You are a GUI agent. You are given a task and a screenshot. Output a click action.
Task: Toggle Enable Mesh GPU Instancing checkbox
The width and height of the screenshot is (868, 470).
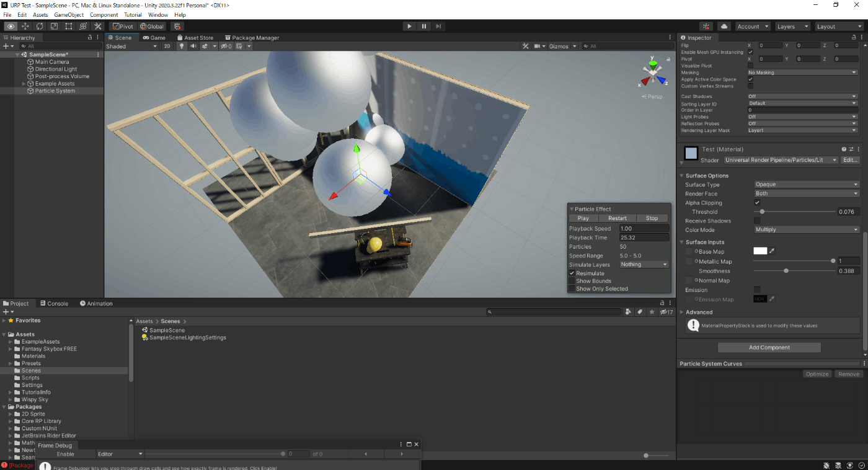pos(750,52)
